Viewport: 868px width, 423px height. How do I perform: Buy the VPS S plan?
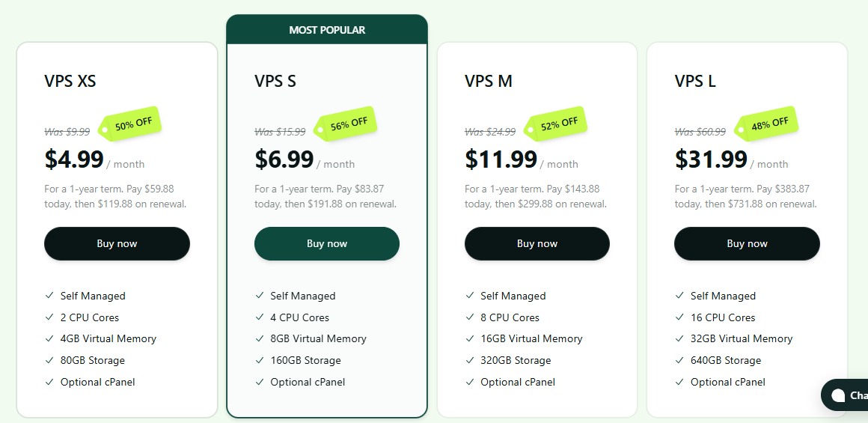(326, 243)
